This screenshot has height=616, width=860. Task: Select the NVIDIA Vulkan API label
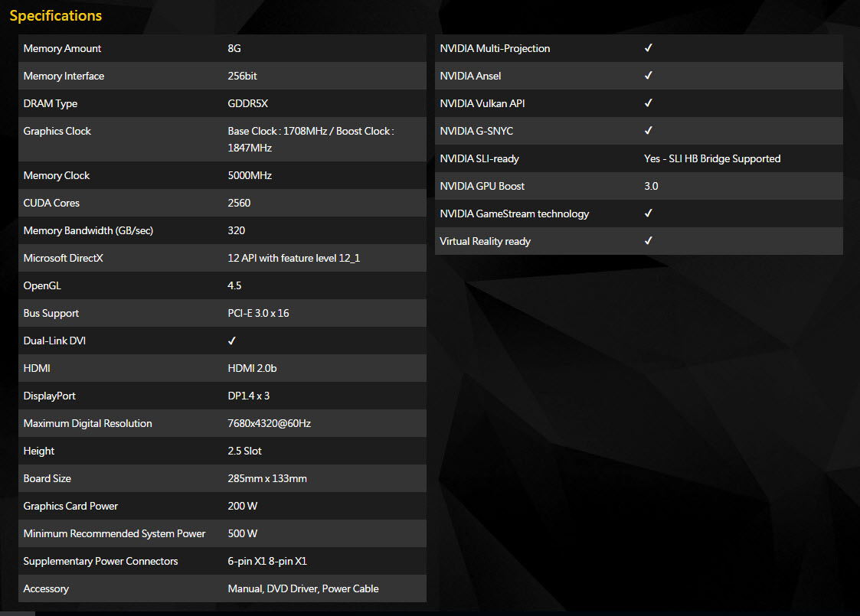tap(482, 103)
